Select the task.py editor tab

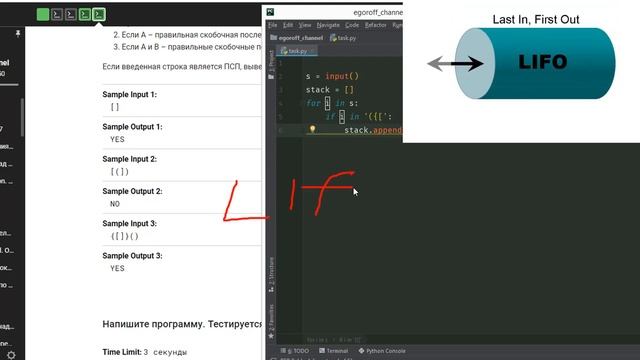(x=298, y=51)
